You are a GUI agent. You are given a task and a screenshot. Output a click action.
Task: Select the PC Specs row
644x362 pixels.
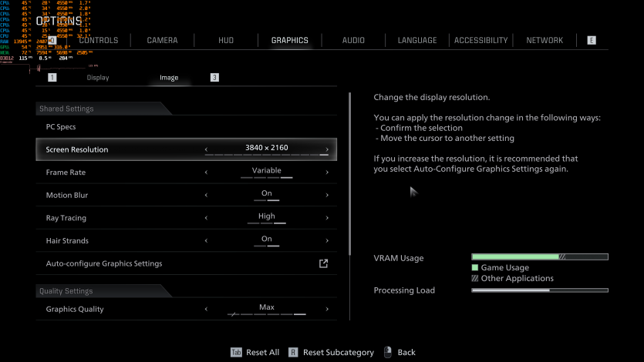coord(186,127)
